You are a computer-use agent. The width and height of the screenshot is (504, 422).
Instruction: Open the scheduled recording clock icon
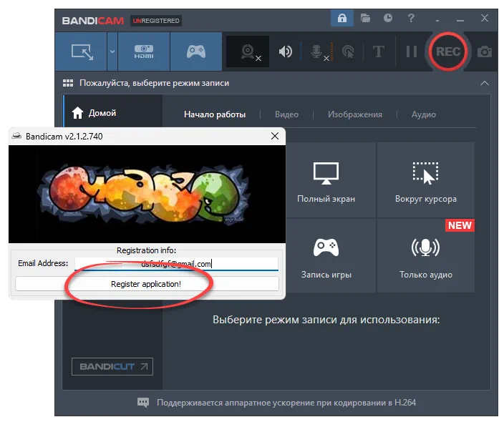(388, 18)
